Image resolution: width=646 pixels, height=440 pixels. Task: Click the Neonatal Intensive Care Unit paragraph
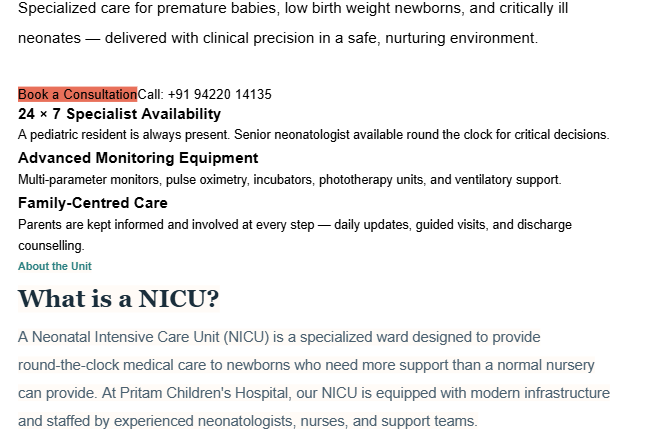(x=314, y=379)
